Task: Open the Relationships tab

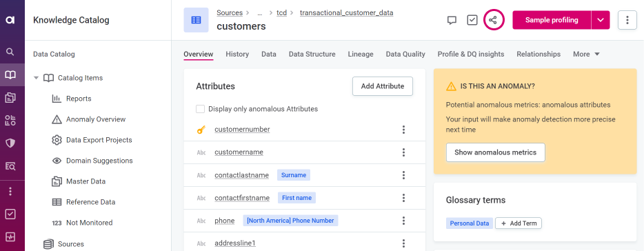Action: [539, 54]
